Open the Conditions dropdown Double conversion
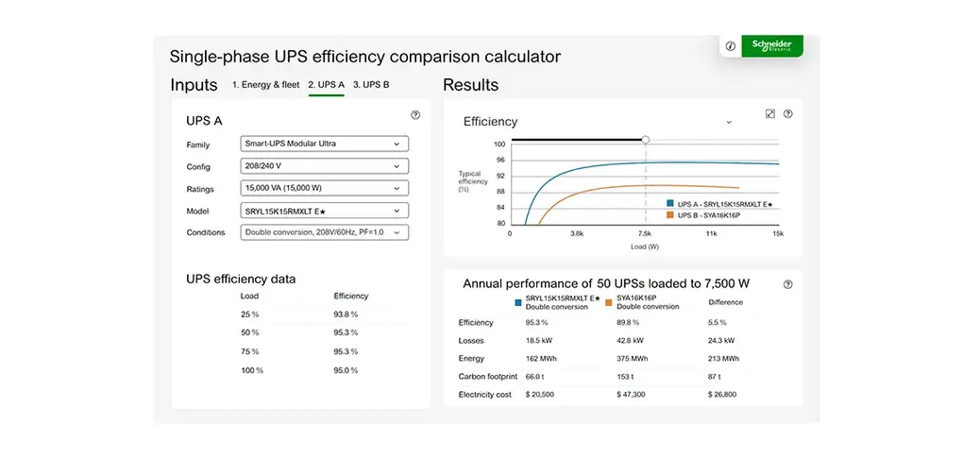Image resolution: width=980 pixels, height=459 pixels. [325, 232]
